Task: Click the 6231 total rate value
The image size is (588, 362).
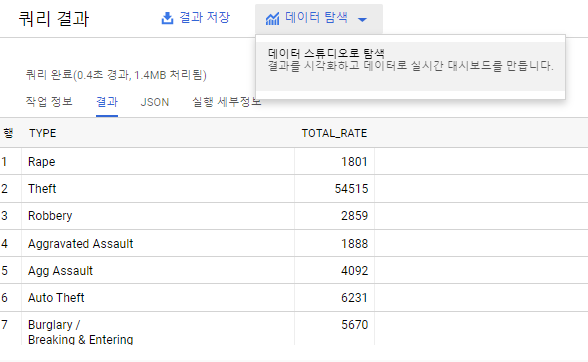Action: coord(354,298)
